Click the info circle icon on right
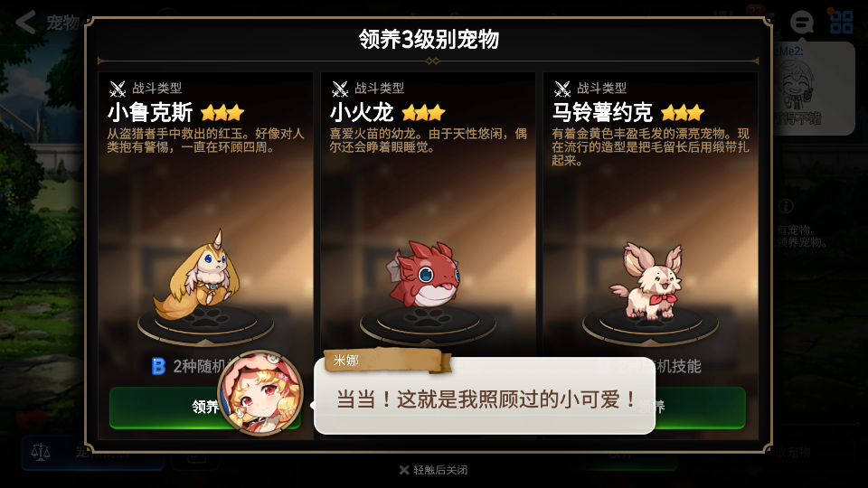The height and width of the screenshot is (488, 868). [786, 206]
